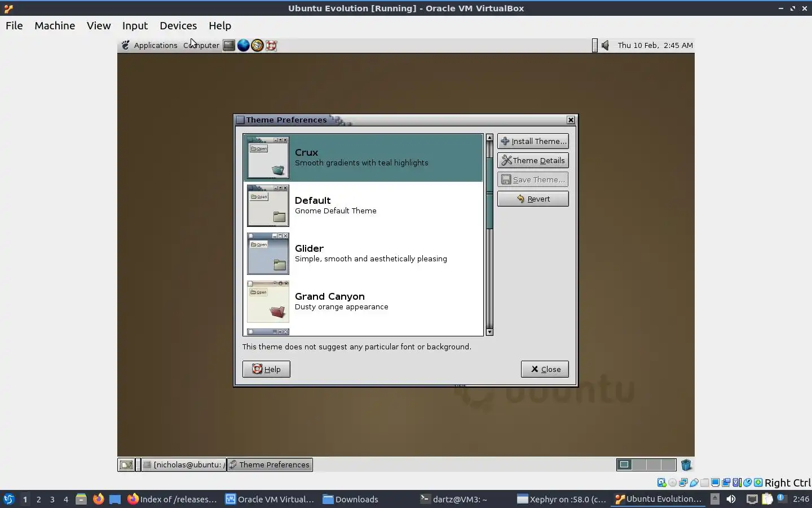Select the Crux theme thumbnail

(x=268, y=157)
